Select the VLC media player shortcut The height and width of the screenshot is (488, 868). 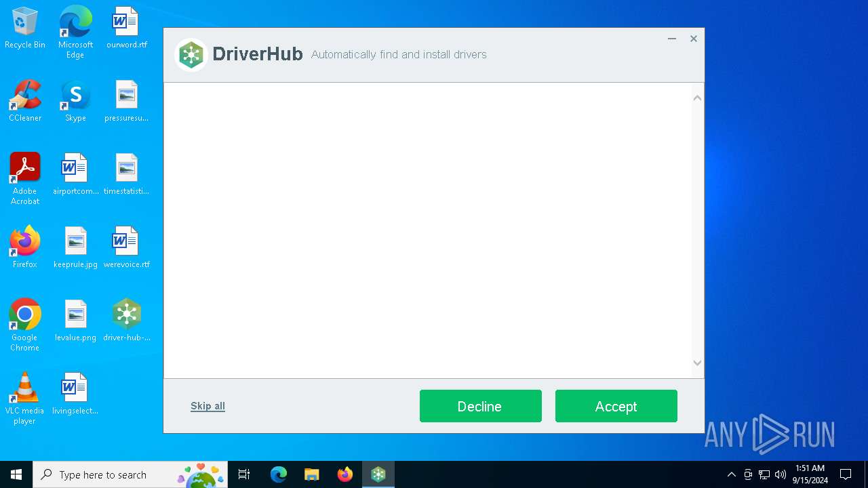[x=25, y=399]
